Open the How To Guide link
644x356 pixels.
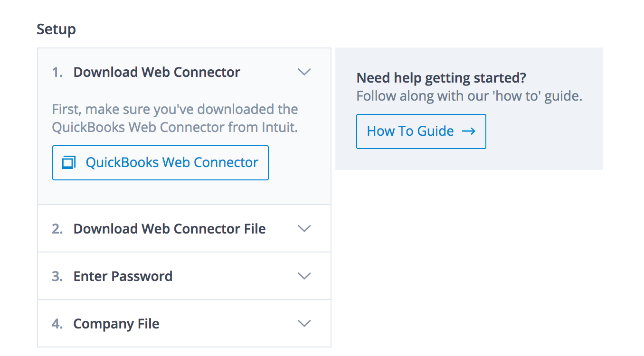[421, 131]
